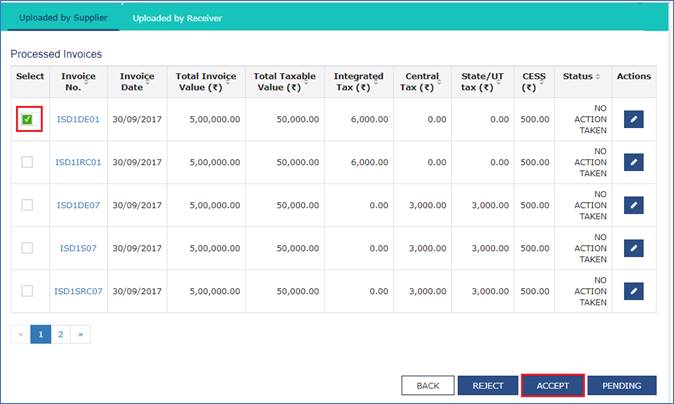Check the box for invoice ISD1S07
The image size is (674, 404).
coord(27,248)
